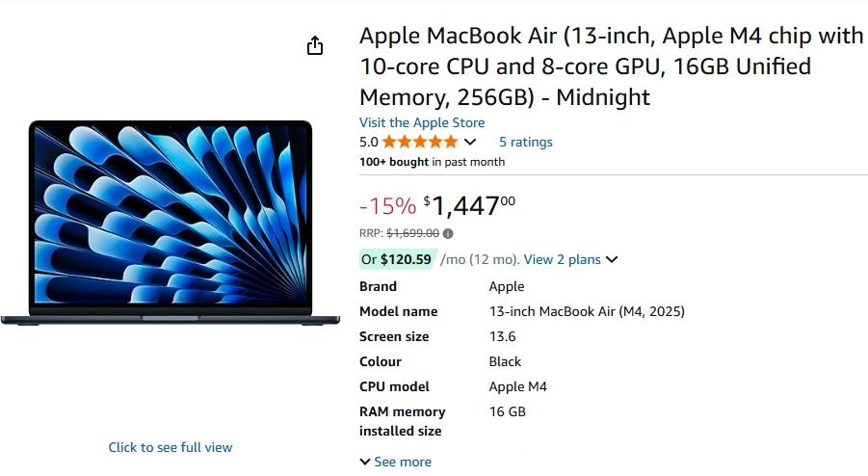Screen dimensions: 868x476
Task: Expand See more product details
Action: point(396,462)
